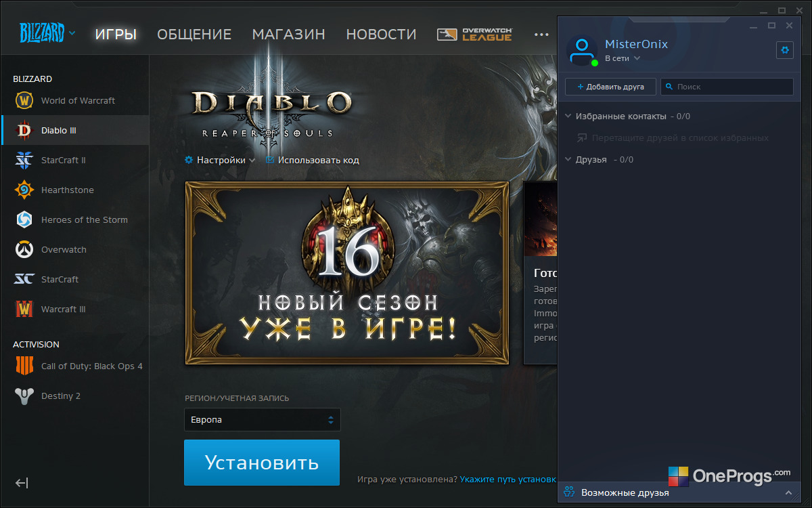Click the MisterOnix username
This screenshot has height=508, width=812.
(x=636, y=44)
